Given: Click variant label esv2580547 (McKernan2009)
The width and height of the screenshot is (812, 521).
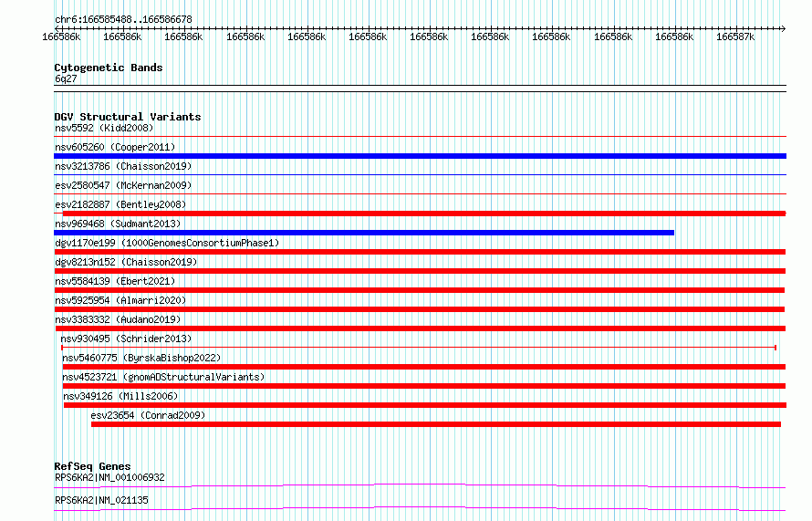Looking at the screenshot, I should [123, 185].
